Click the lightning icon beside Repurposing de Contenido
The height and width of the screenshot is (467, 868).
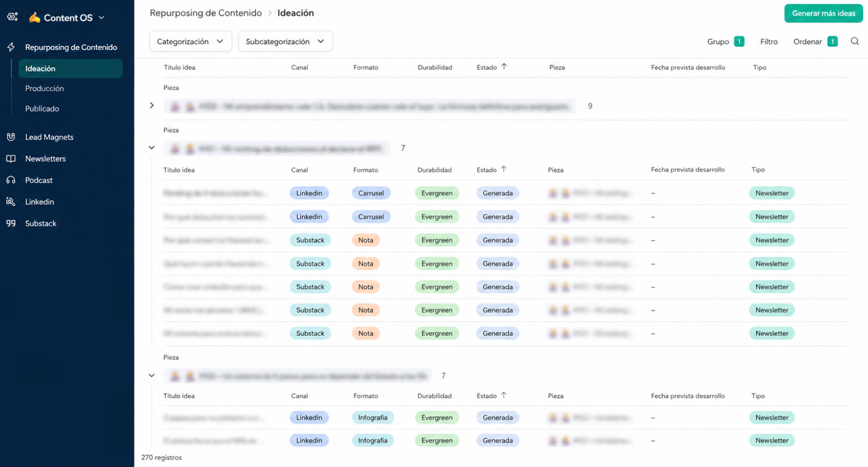pos(11,47)
